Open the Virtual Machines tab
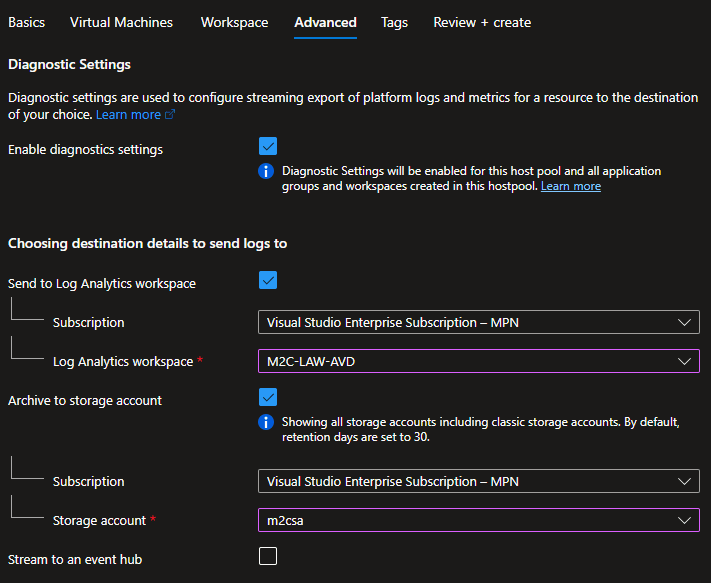Viewport: 711px width, 583px height. [x=121, y=22]
